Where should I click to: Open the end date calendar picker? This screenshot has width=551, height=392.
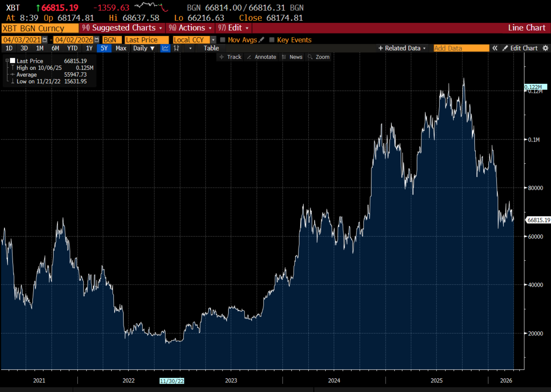(97, 40)
